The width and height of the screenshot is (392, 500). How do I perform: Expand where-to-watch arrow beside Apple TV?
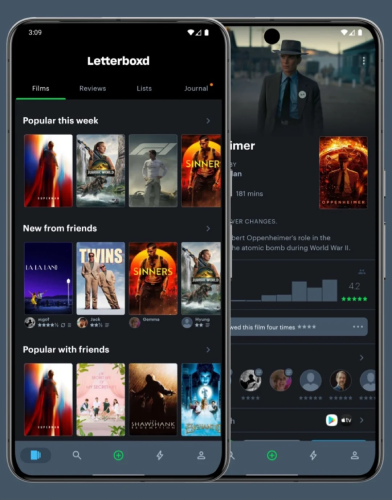(x=362, y=420)
